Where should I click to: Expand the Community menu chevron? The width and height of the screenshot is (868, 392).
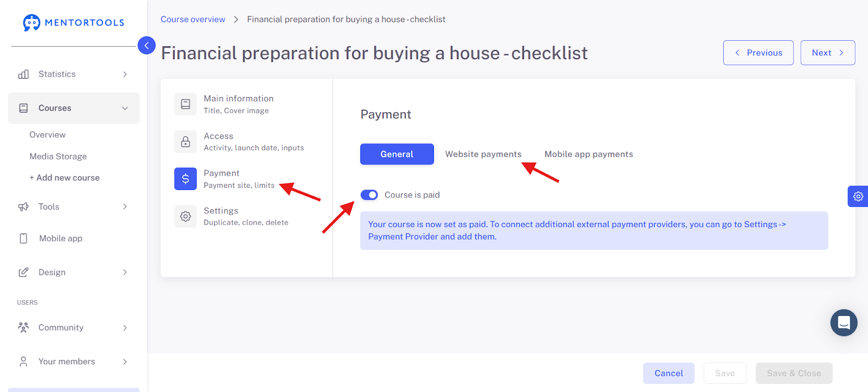pos(125,328)
